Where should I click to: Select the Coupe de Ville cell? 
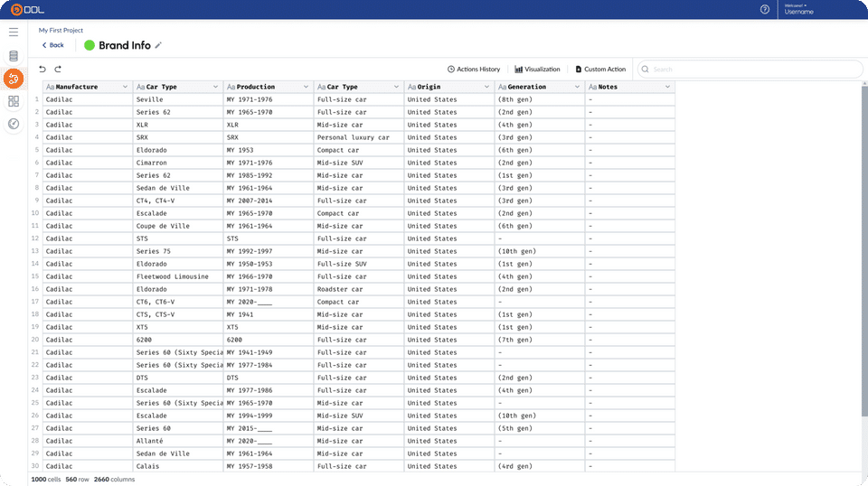178,226
